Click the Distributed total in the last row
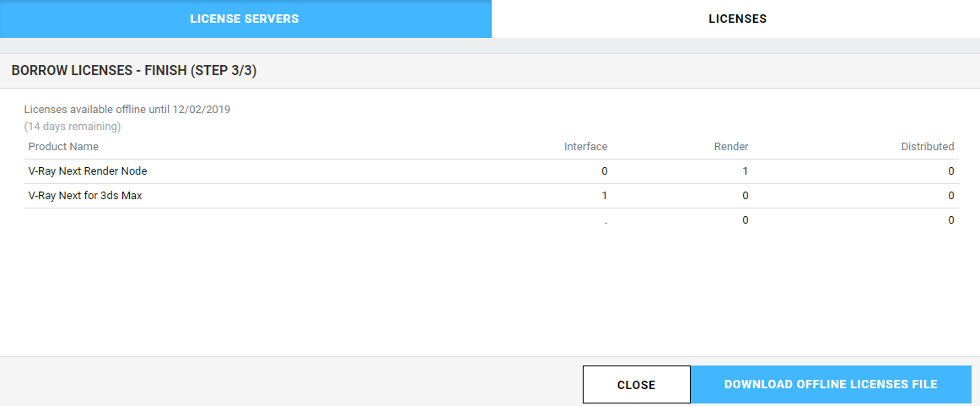Image resolution: width=980 pixels, height=406 pixels. pyautogui.click(x=950, y=220)
